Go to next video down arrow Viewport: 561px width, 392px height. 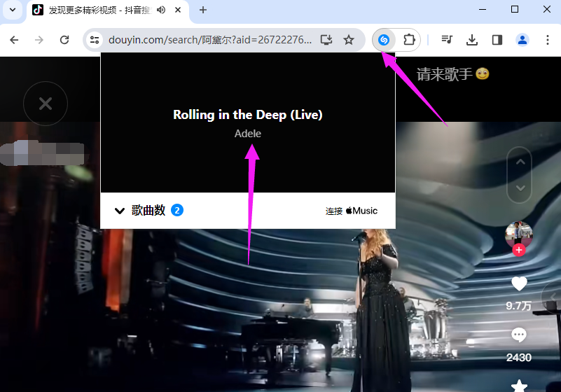[x=520, y=188]
